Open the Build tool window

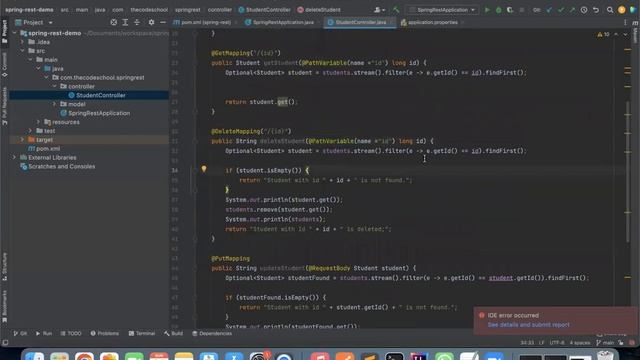[x=173, y=333]
